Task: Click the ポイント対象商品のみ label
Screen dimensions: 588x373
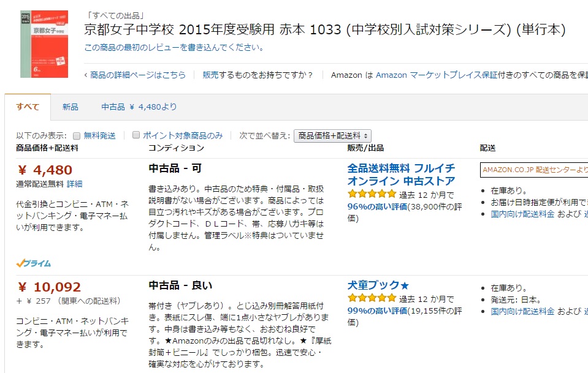Action: pos(183,135)
